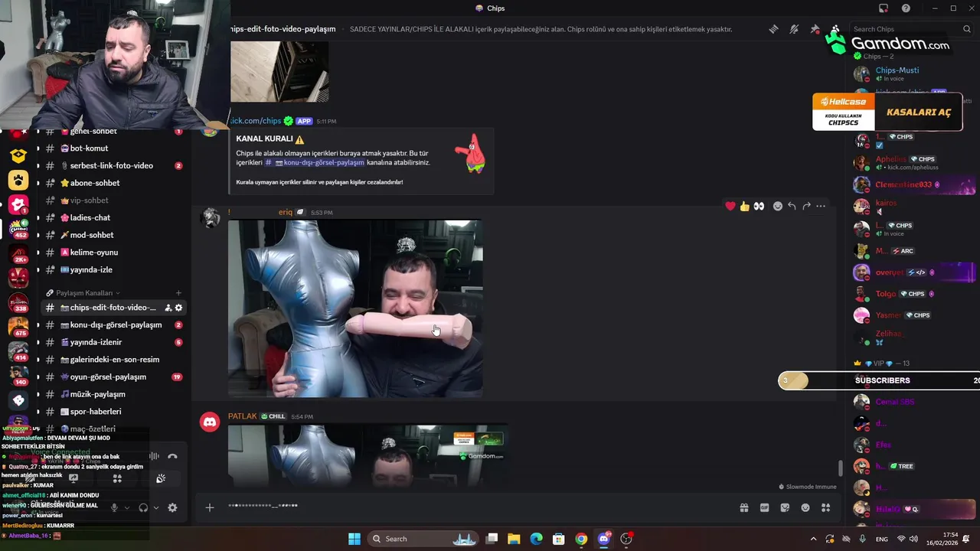Open pinned messages icon in header
This screenshot has height=551, width=980.
point(815,29)
